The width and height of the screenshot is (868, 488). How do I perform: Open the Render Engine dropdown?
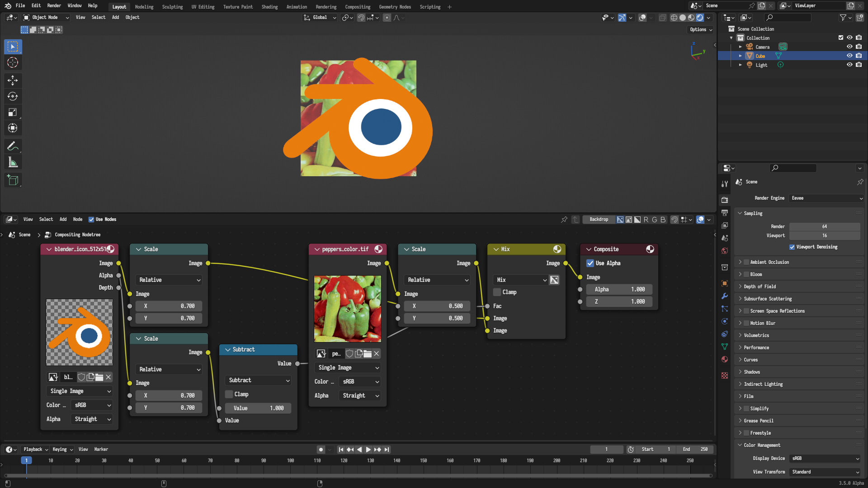[x=826, y=198]
